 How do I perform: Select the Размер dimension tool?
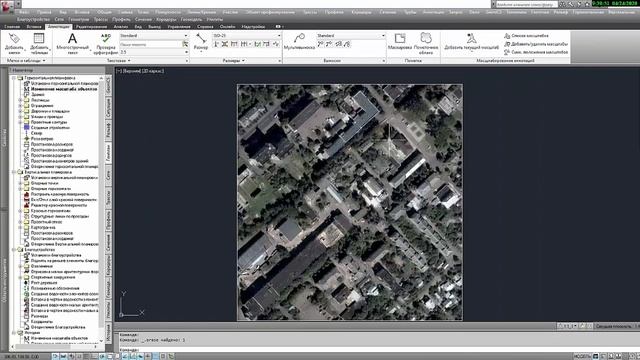point(200,42)
